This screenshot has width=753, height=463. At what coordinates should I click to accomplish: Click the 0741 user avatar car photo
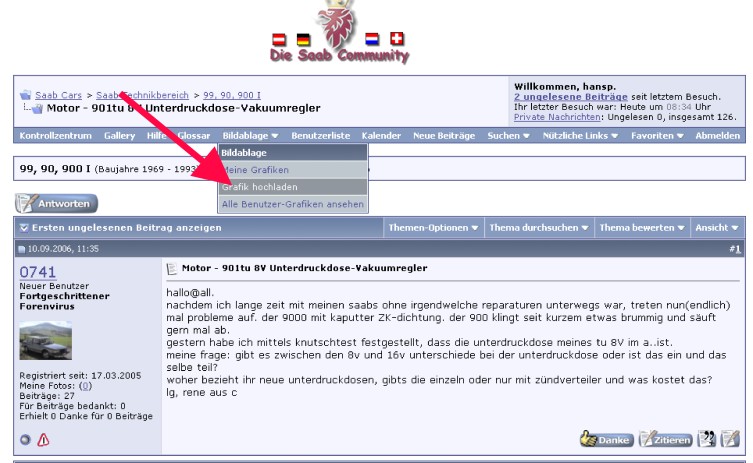click(46, 340)
